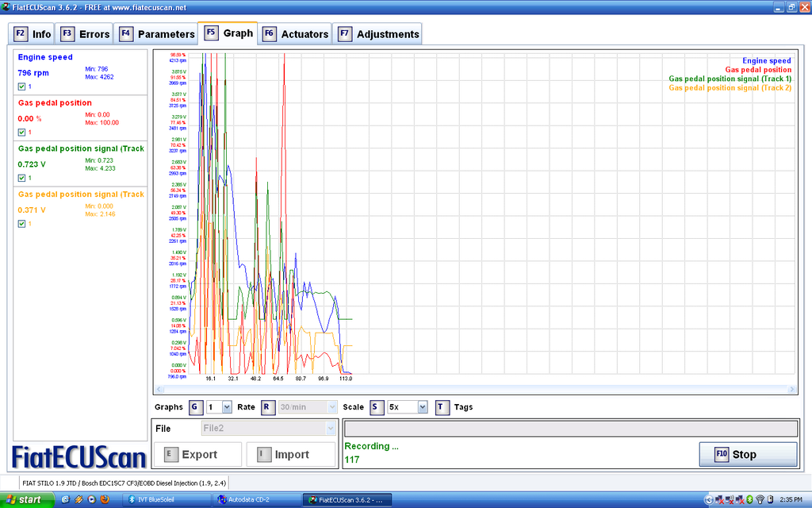The height and width of the screenshot is (508, 812).
Task: Open the 5x Scale dropdown
Action: point(408,407)
